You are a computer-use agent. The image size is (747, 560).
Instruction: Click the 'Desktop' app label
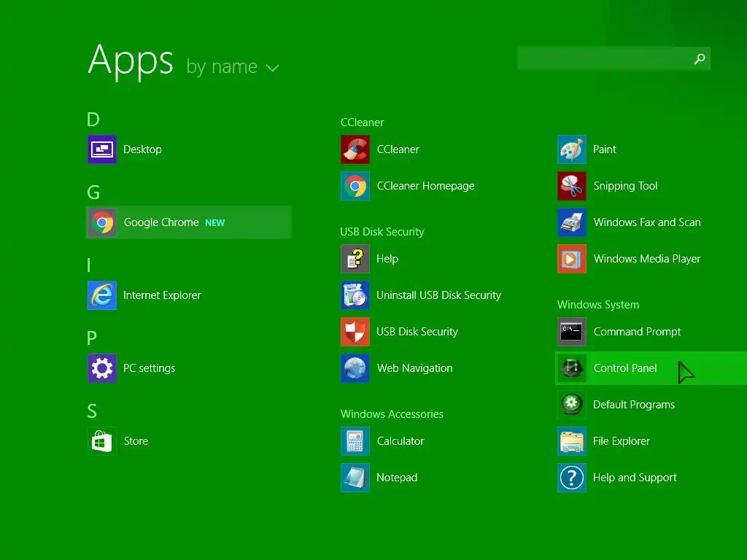142,149
